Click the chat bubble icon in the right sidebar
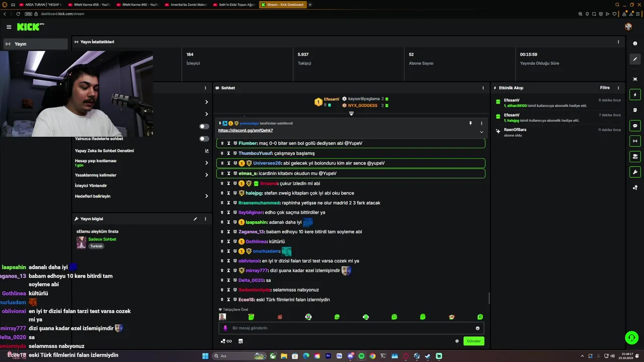Viewport: 644px width, 362px height. (635, 126)
